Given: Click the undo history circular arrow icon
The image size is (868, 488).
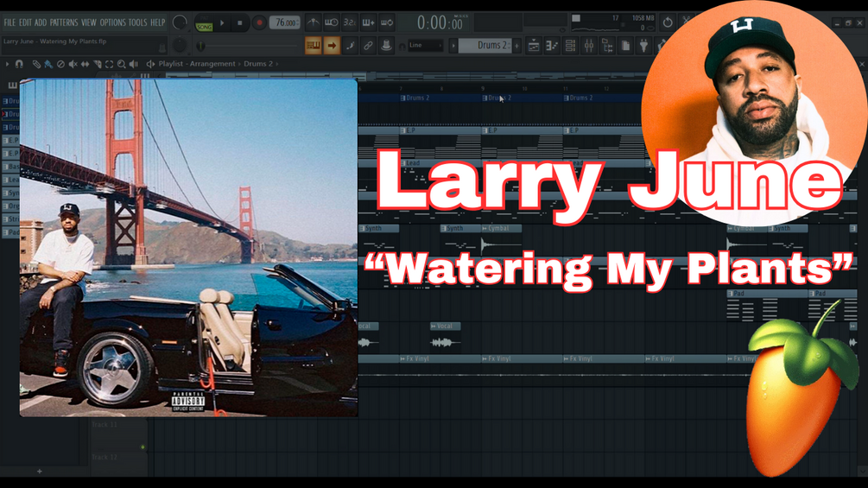Looking at the screenshot, I should 668,22.
